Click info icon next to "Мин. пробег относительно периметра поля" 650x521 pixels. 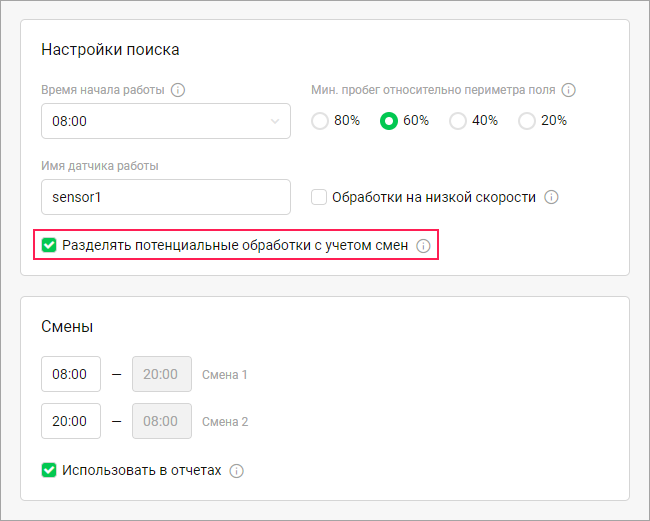click(x=568, y=90)
